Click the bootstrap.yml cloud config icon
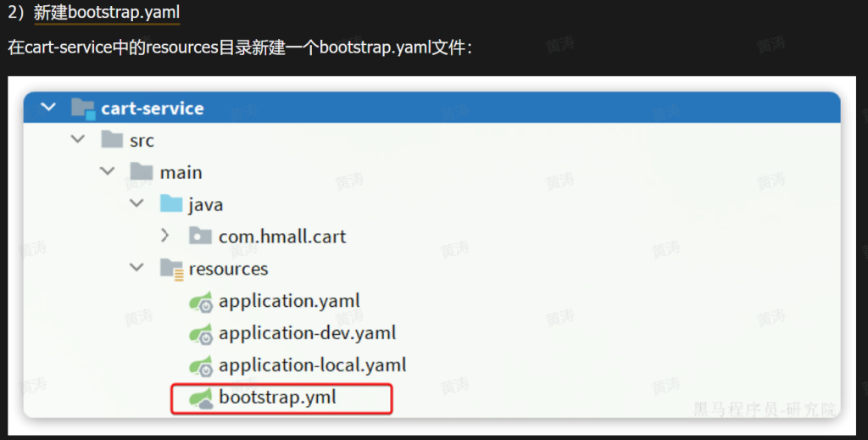Screen dimensions: 868x440 click(x=201, y=398)
